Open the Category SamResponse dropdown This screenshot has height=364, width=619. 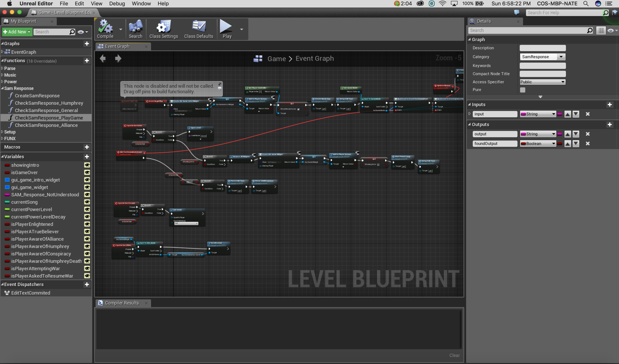click(542, 57)
